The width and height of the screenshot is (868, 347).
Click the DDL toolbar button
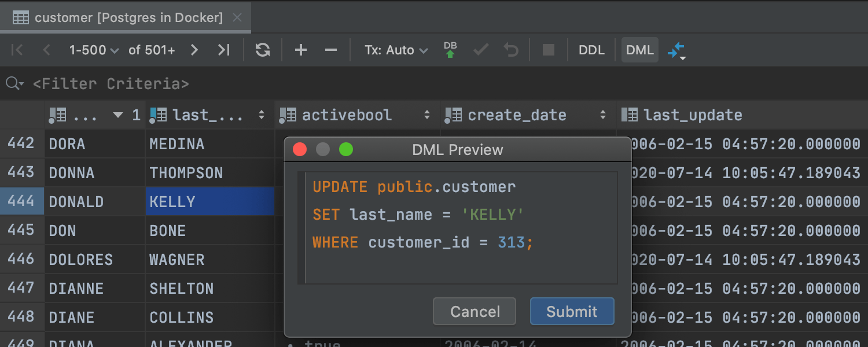pos(591,50)
